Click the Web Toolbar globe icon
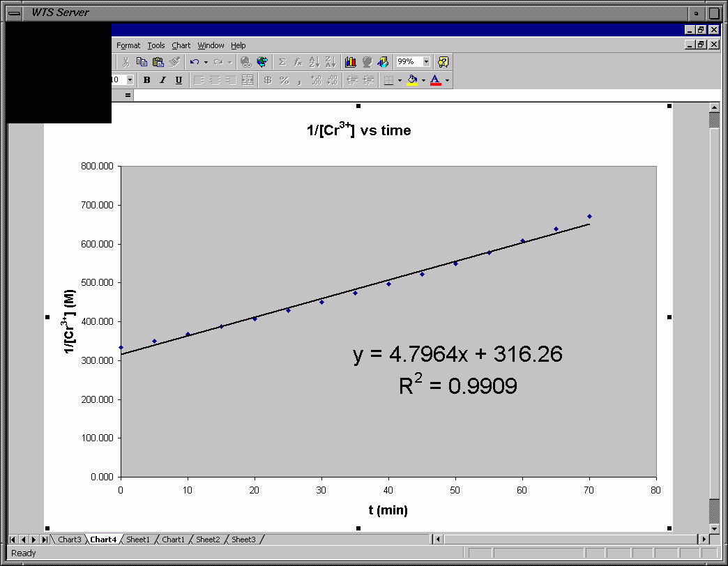728x566 pixels. [262, 62]
